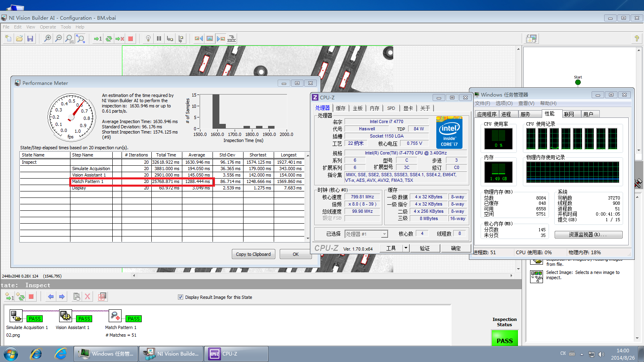This screenshot has height=362, width=644.
Task: Click the Zoom to Fit icon
Action: (x=80, y=39)
